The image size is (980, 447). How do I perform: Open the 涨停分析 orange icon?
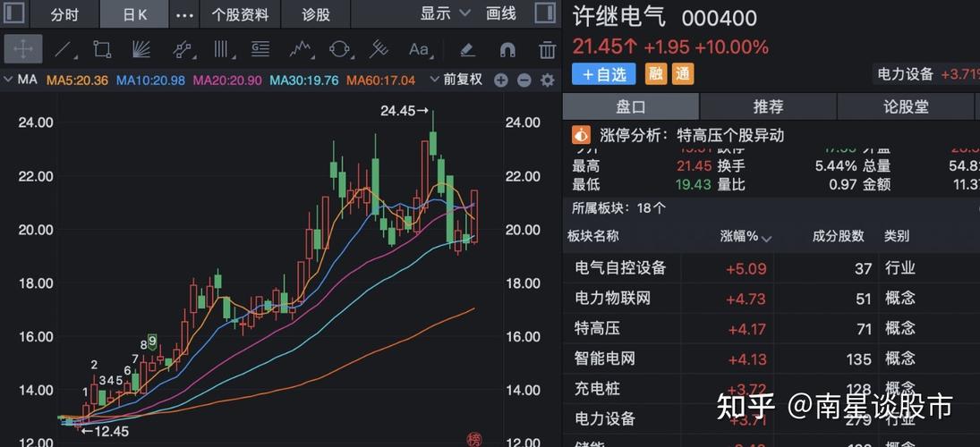(581, 135)
